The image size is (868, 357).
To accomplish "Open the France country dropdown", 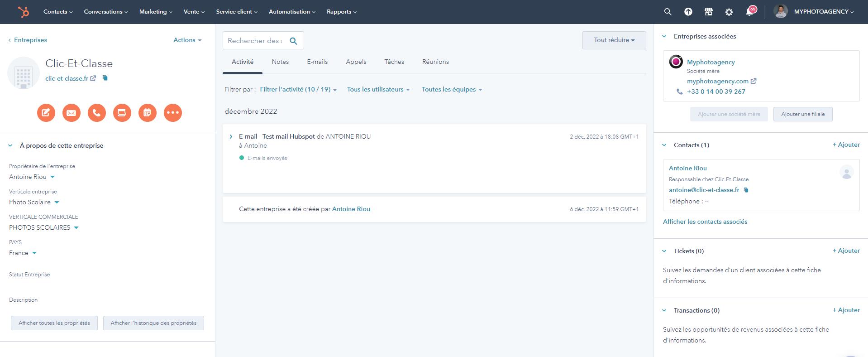I will (x=23, y=253).
